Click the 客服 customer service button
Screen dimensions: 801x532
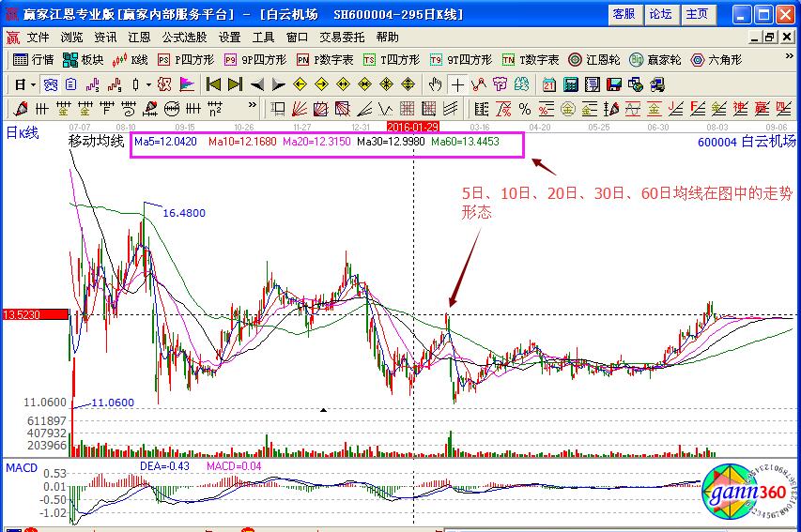pos(623,14)
